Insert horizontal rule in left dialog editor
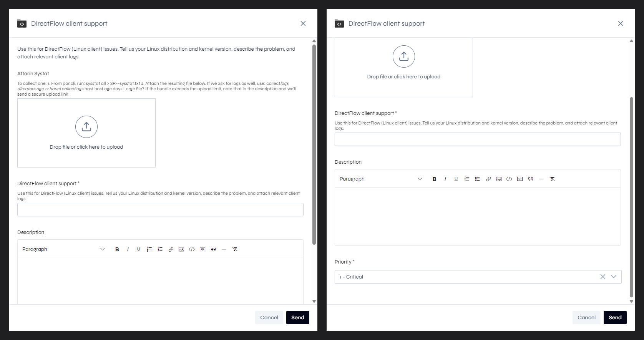The image size is (644, 340). (x=224, y=249)
